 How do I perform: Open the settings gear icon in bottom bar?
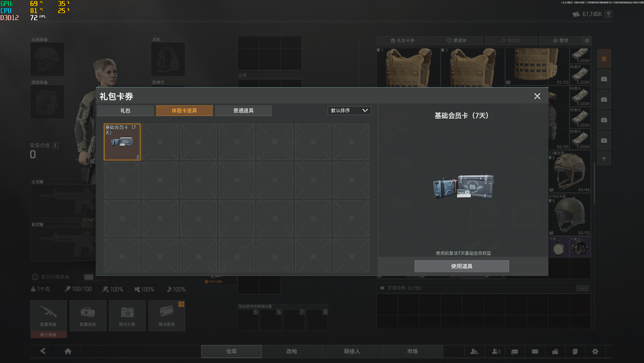point(595,352)
